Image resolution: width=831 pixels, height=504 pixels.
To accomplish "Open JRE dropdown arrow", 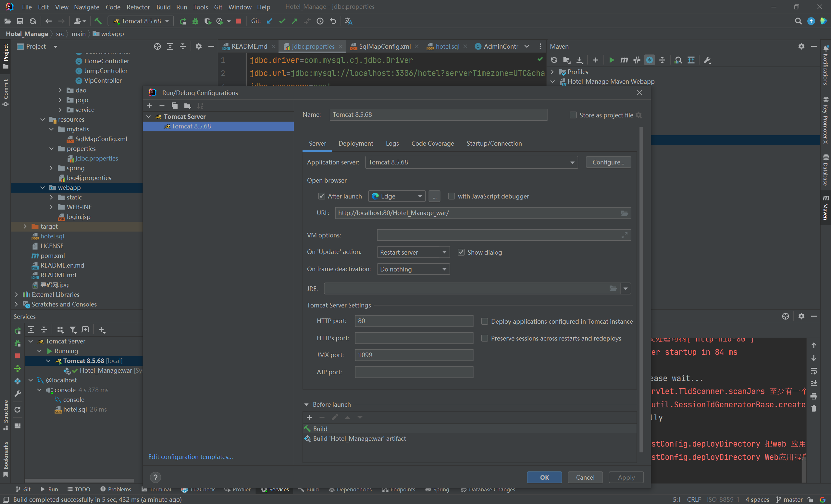I will (626, 289).
